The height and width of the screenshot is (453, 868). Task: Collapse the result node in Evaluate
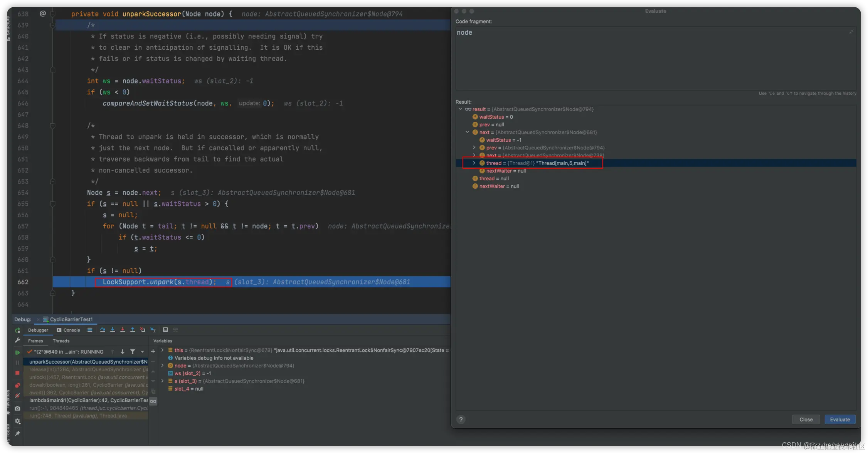click(460, 109)
